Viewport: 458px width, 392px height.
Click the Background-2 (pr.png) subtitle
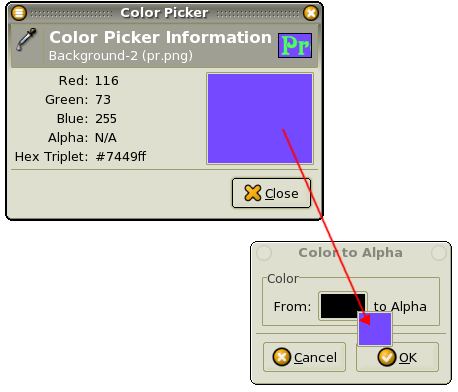[121, 56]
